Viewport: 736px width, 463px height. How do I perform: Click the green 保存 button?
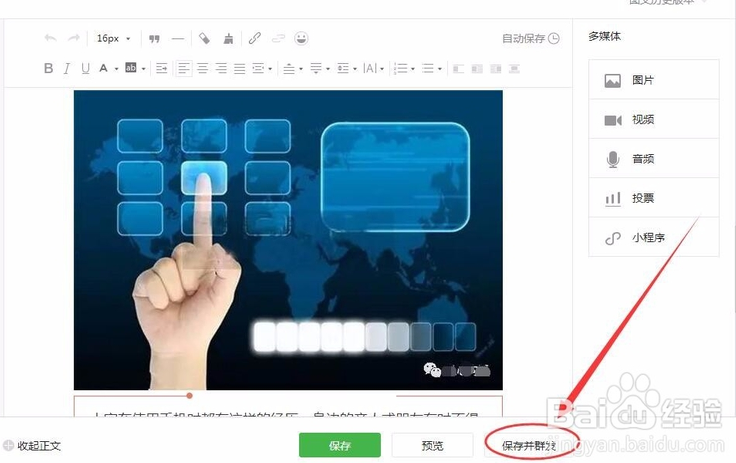340,445
